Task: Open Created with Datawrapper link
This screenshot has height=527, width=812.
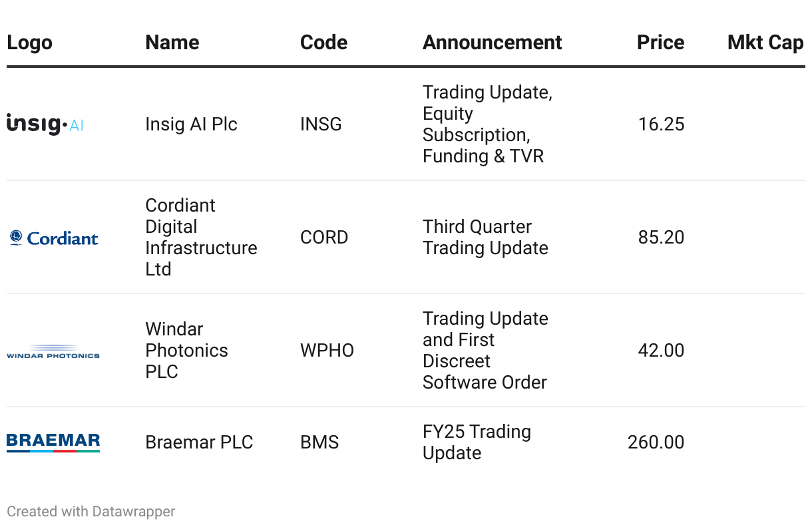Action: [91, 512]
